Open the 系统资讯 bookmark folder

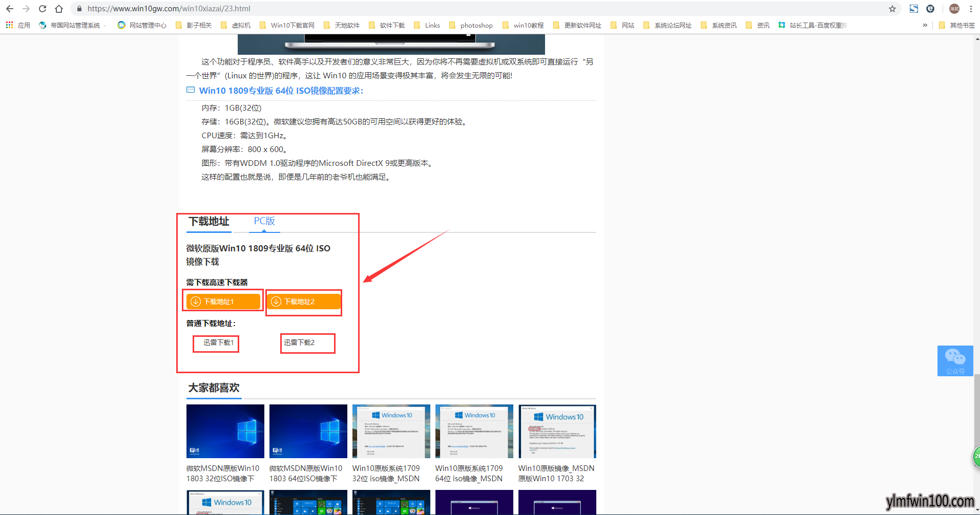point(719,25)
